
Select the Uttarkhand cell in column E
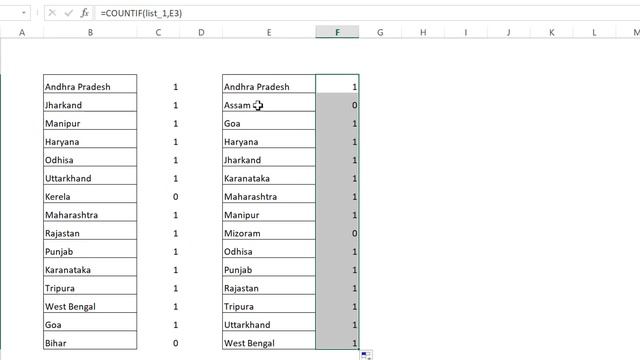(269, 322)
